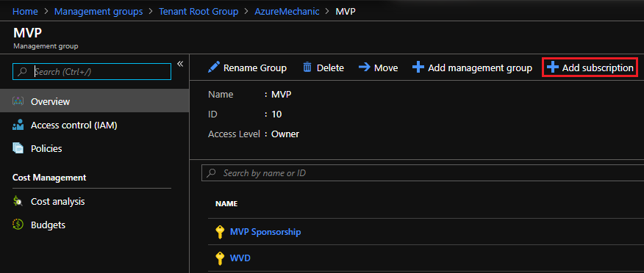The image size is (644, 273).
Task: Open Cost analysis in sidebar
Action: pyautogui.click(x=94, y=201)
